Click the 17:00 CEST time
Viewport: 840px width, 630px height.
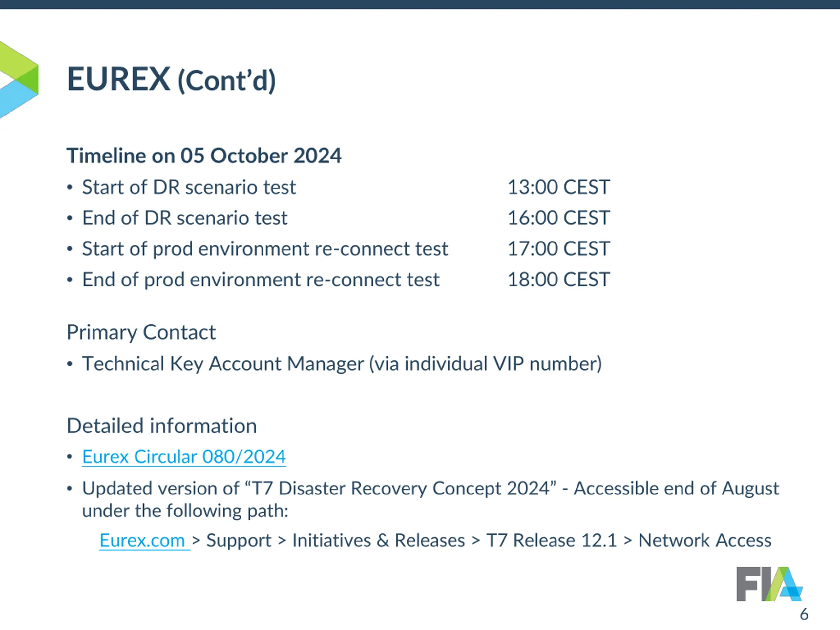[x=558, y=249]
